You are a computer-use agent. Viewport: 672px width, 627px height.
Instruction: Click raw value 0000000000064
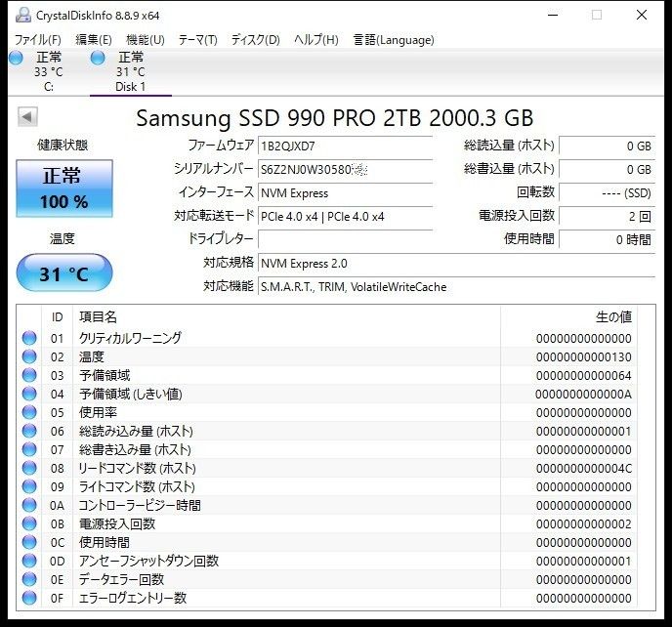[584, 376]
